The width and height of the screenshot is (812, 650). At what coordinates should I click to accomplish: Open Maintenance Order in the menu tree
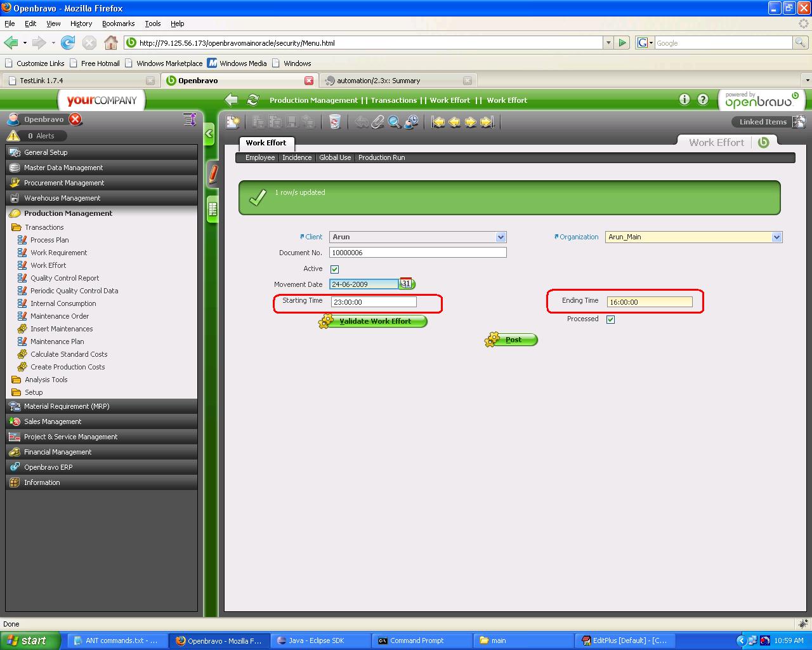(x=60, y=316)
